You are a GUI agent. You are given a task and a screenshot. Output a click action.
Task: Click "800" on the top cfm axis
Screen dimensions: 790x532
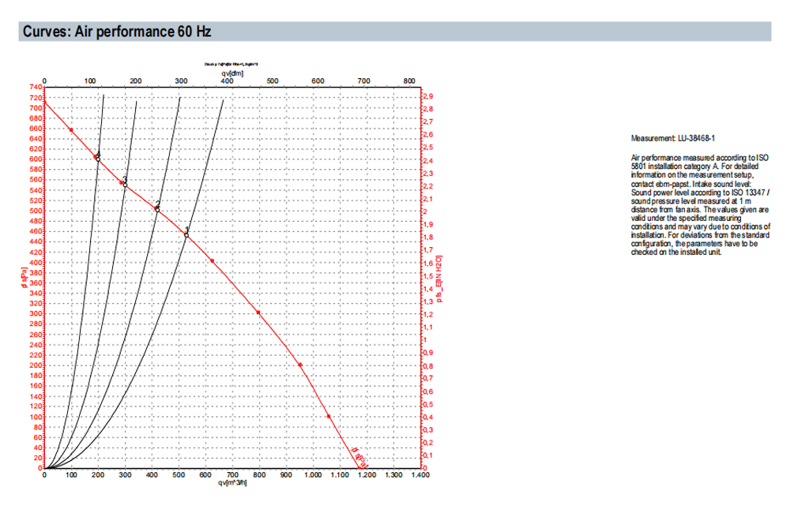pyautogui.click(x=409, y=81)
